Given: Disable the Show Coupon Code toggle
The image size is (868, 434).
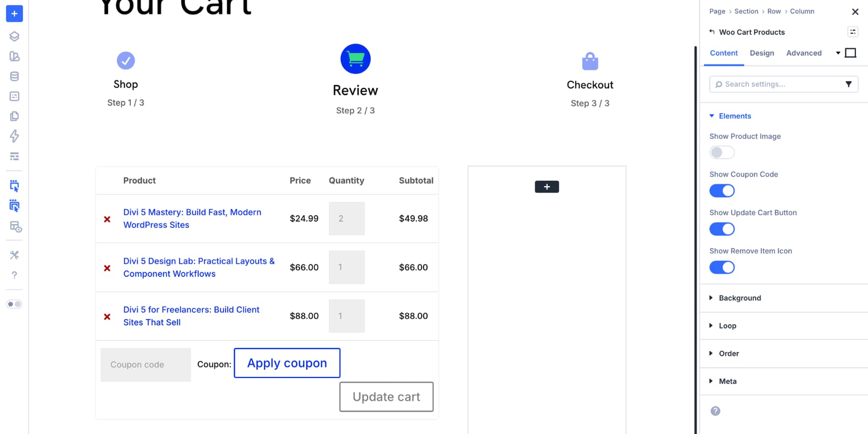Looking at the screenshot, I should coord(722,191).
